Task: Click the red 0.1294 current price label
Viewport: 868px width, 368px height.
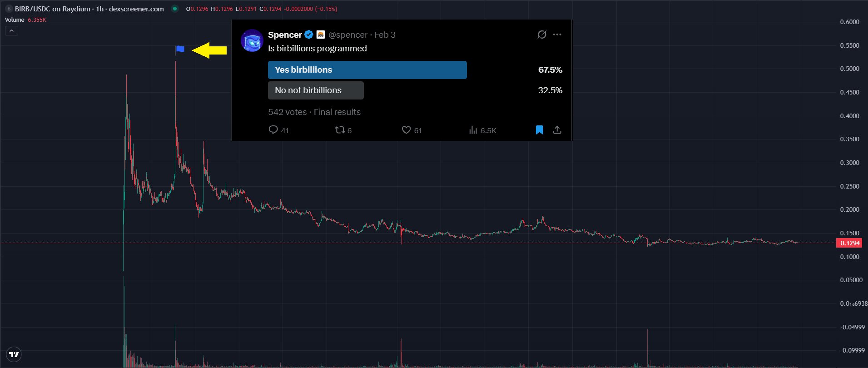Action: click(849, 243)
